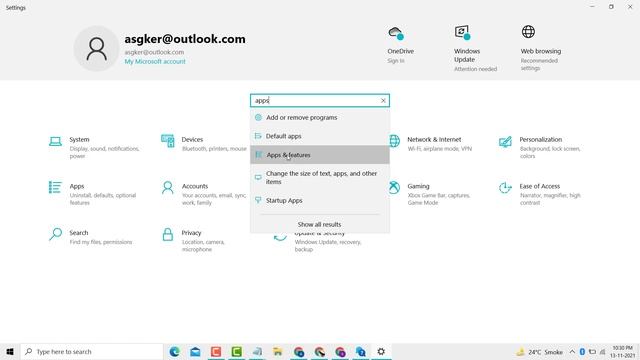
Task: Click the Bluetooth tray icon
Action: click(582, 351)
